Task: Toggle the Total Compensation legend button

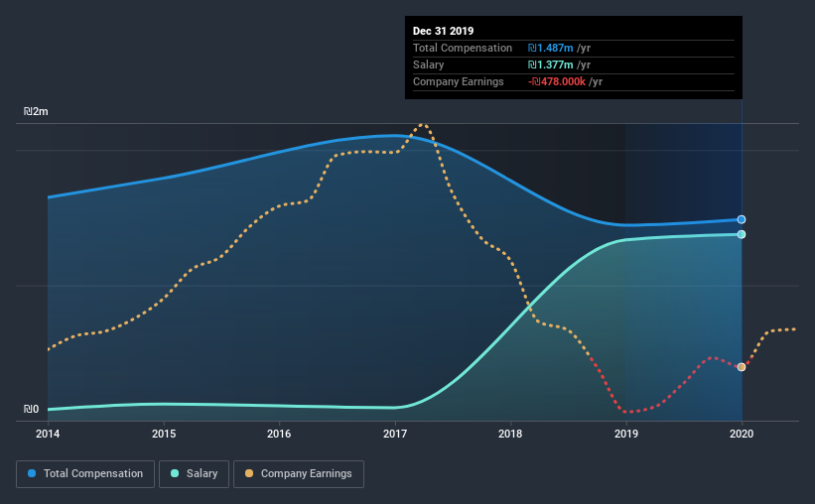Action: (85, 474)
